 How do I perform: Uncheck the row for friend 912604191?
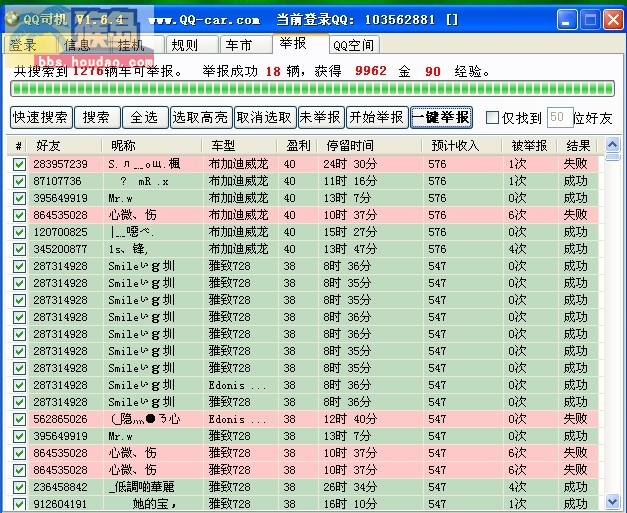pos(19,504)
